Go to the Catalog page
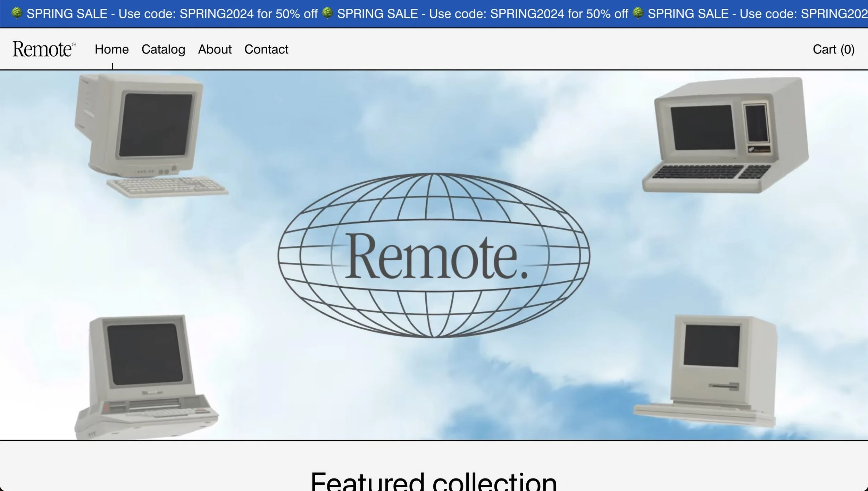868x491 pixels. (x=164, y=49)
